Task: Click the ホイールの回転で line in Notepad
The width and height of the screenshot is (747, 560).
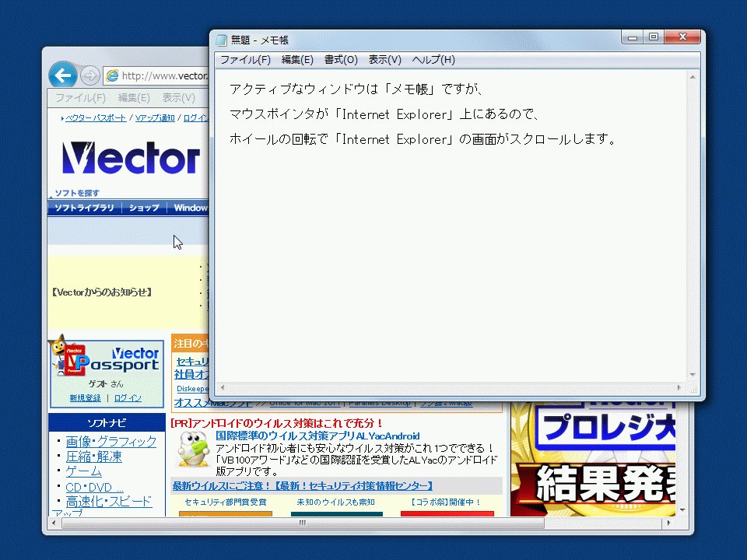Action: point(423,139)
